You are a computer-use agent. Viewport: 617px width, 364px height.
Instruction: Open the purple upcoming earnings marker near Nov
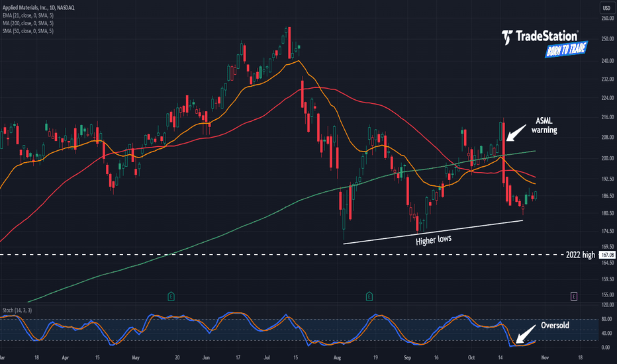[574, 296]
